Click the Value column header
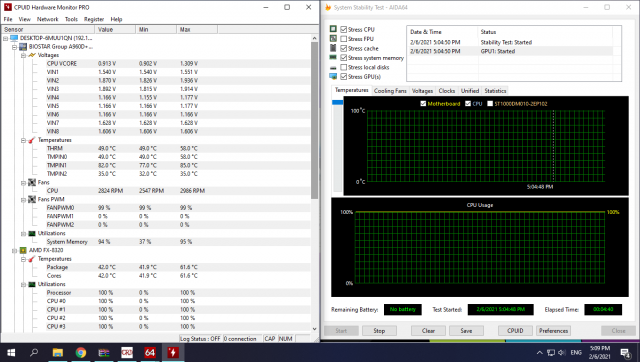Screen dimensions: 640x362 pyautogui.click(x=115, y=29)
